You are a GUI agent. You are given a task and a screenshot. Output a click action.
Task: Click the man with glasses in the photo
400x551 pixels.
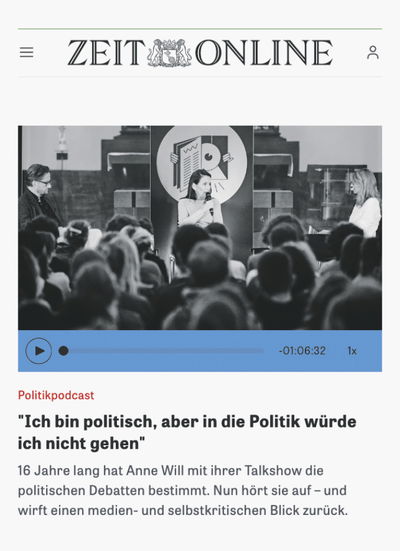38,195
